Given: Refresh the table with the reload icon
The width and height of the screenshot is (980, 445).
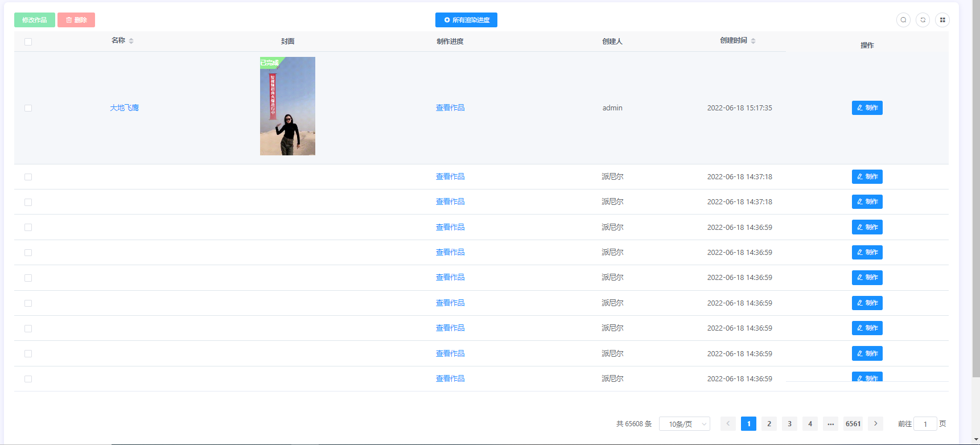Looking at the screenshot, I should tap(923, 20).
